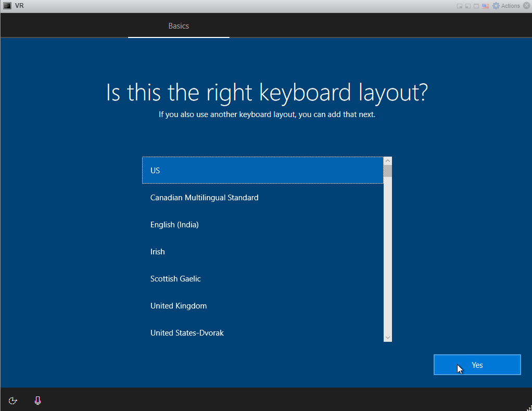Click the first small window-size icon in title bar

pos(460,6)
